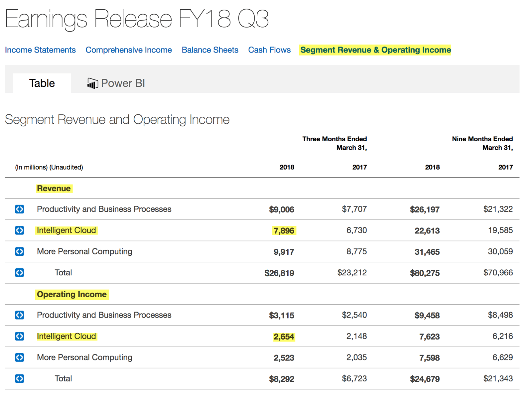Click the Intelligent Cloud label under Operating Income
Screen dimensions: 532x413
pos(66,336)
